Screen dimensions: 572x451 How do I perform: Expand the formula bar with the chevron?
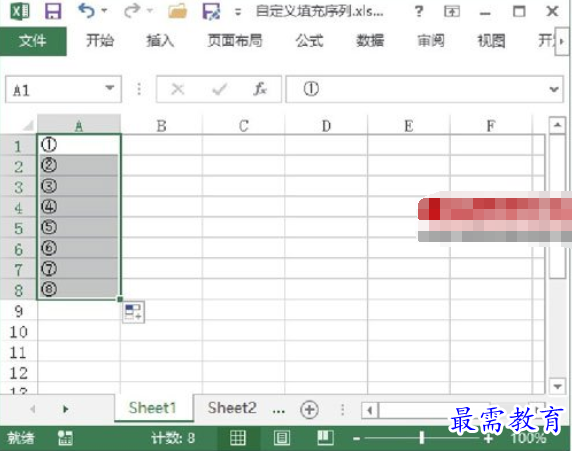coord(554,89)
